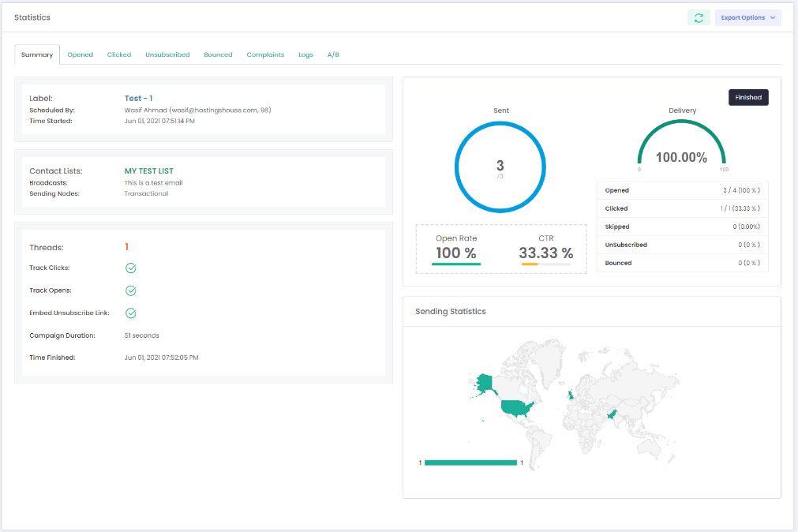This screenshot has height=532, width=798.
Task: Click the Opened row in delivery stats
Action: [682, 190]
